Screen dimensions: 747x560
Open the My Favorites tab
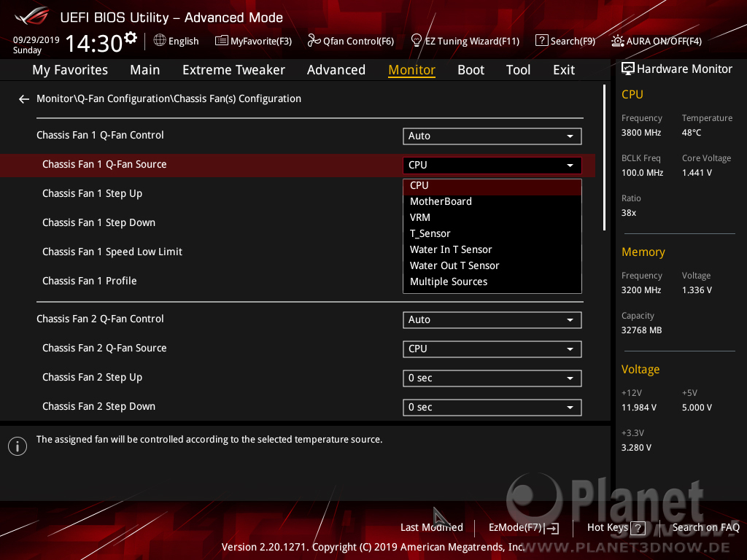pos(70,70)
